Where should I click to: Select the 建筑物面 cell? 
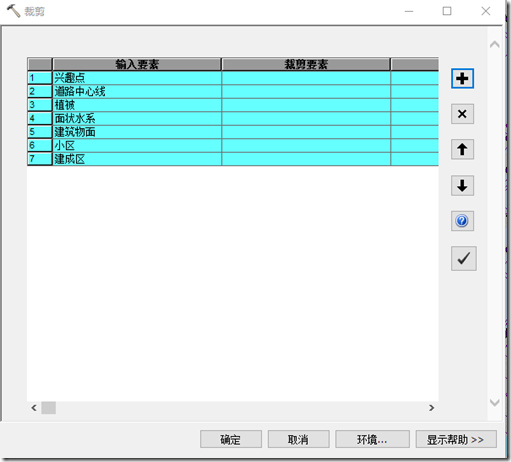tap(137, 132)
